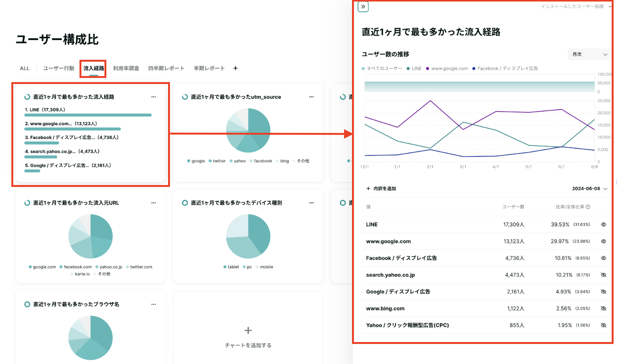This screenshot has width=617, height=364.
Task: Click the mobile legend in デバイス種別 card
Action: 265,267
